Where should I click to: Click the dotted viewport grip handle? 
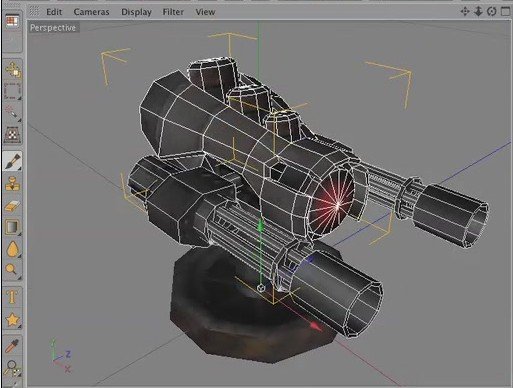coord(34,12)
